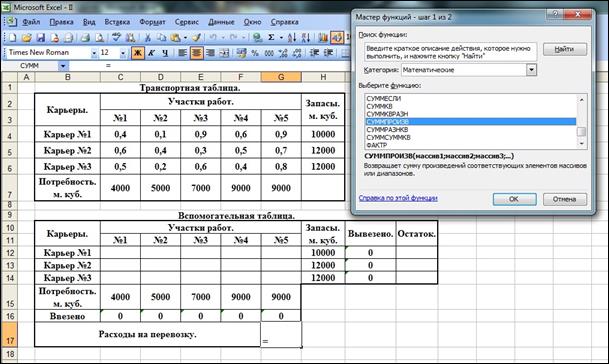
Task: Open the Данные menu
Action: pyautogui.click(x=221, y=22)
